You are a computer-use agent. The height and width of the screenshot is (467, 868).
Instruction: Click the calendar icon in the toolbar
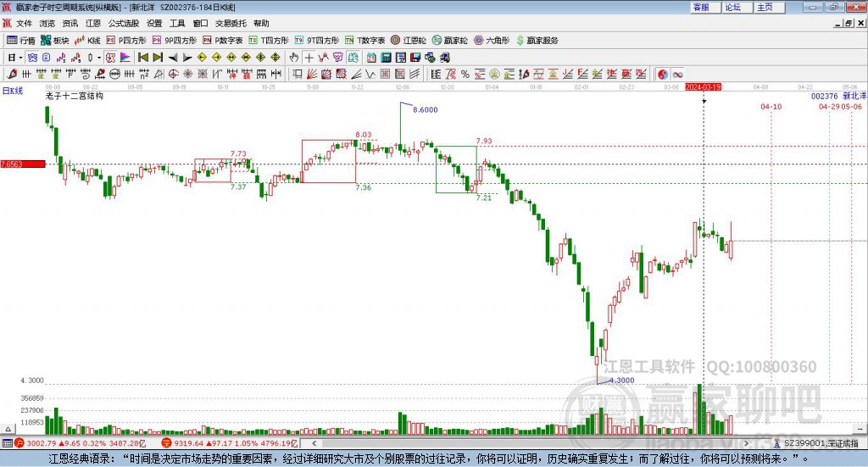[371, 58]
